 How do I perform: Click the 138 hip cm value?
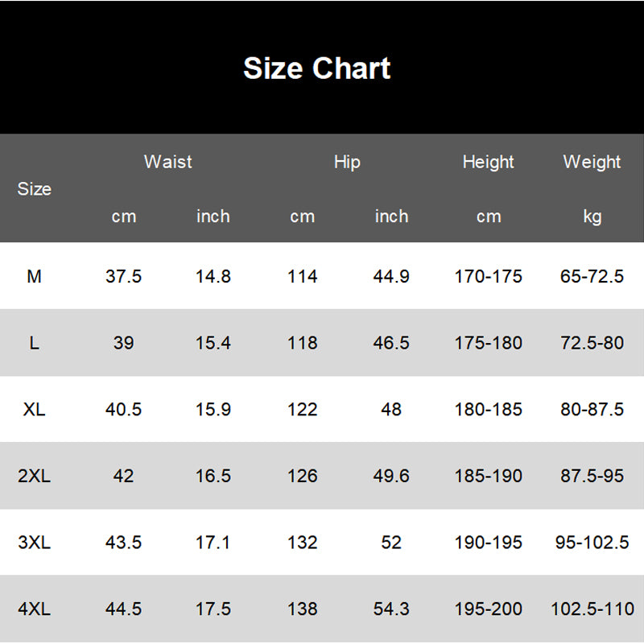(x=302, y=609)
